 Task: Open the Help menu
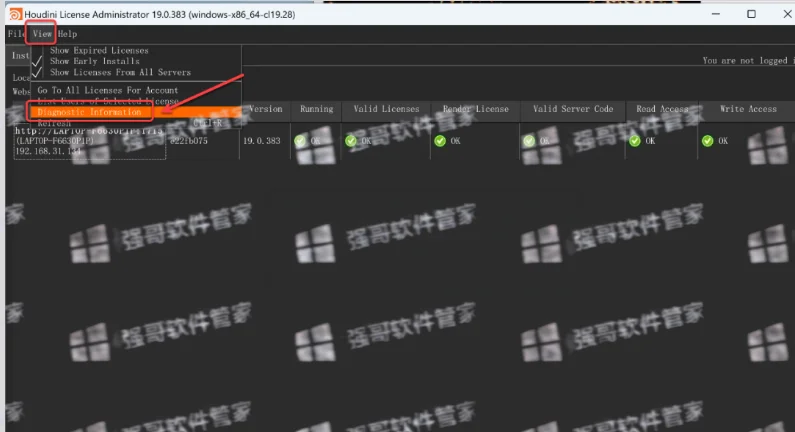(67, 34)
